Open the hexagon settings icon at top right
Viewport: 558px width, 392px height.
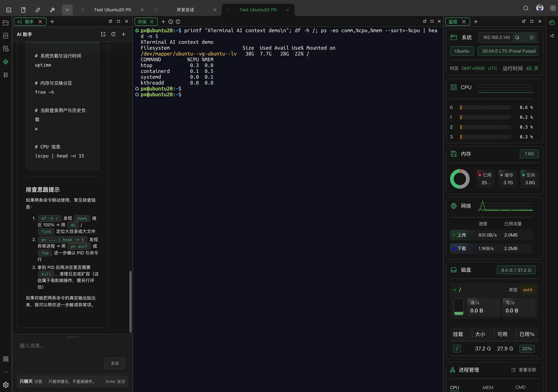click(553, 8)
